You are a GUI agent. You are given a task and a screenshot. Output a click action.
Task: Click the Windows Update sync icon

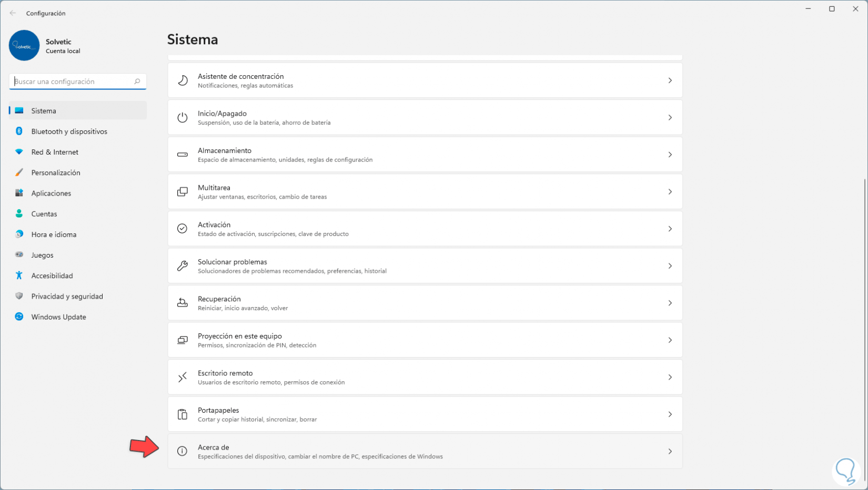(19, 317)
